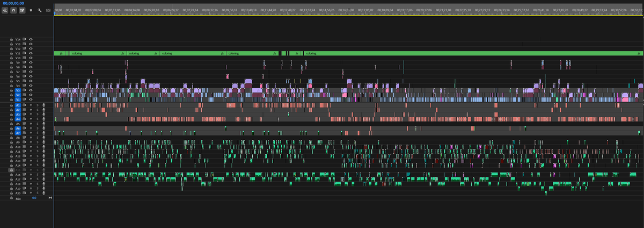Click ruler timecode 00;01;04;02

74,10
